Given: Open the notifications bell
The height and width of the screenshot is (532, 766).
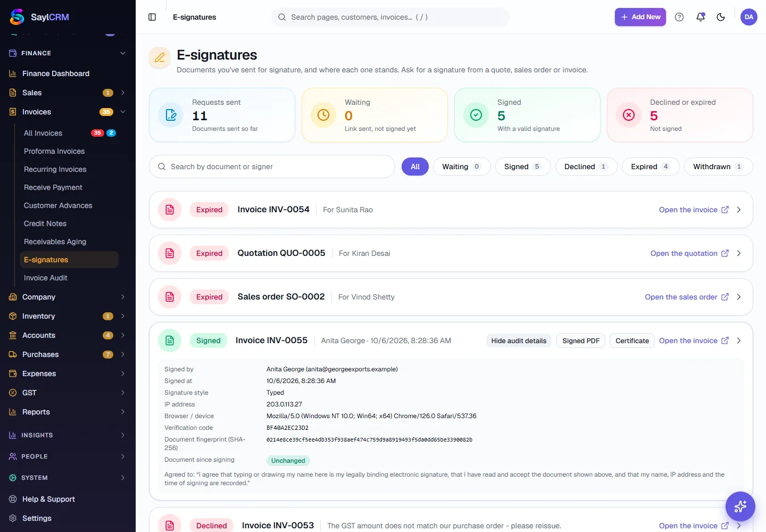Looking at the screenshot, I should (x=701, y=17).
